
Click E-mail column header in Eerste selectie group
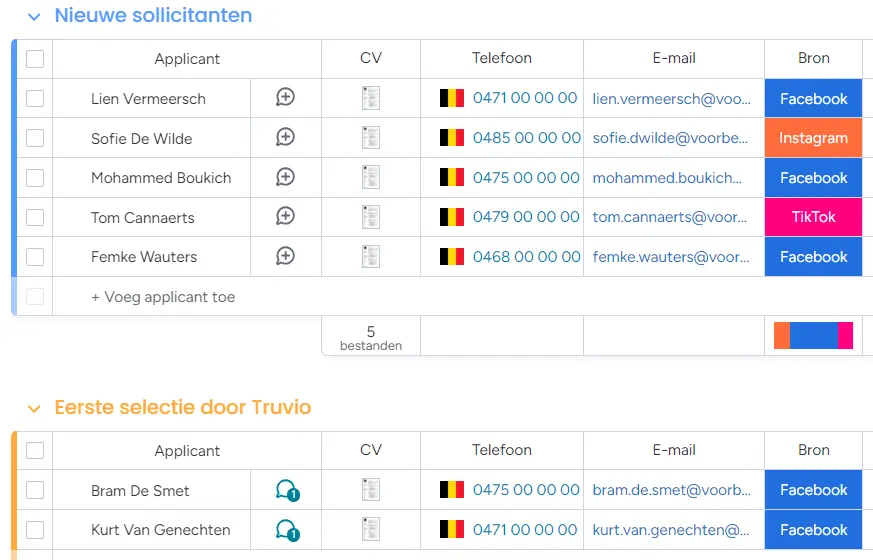pyautogui.click(x=674, y=450)
